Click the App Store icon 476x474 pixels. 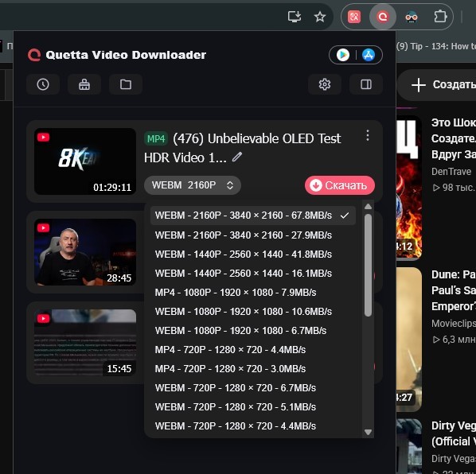pos(369,55)
